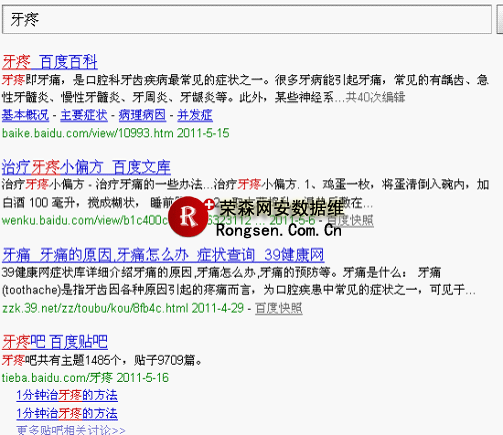Open the 并发症 sub-link
The width and height of the screenshot is (503, 435).
pos(195,115)
